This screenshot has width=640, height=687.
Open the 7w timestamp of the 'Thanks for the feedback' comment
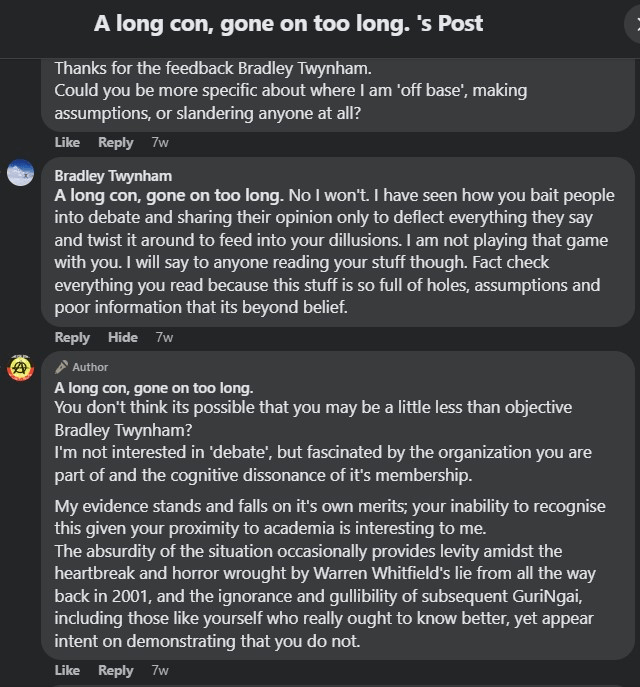coord(160,143)
